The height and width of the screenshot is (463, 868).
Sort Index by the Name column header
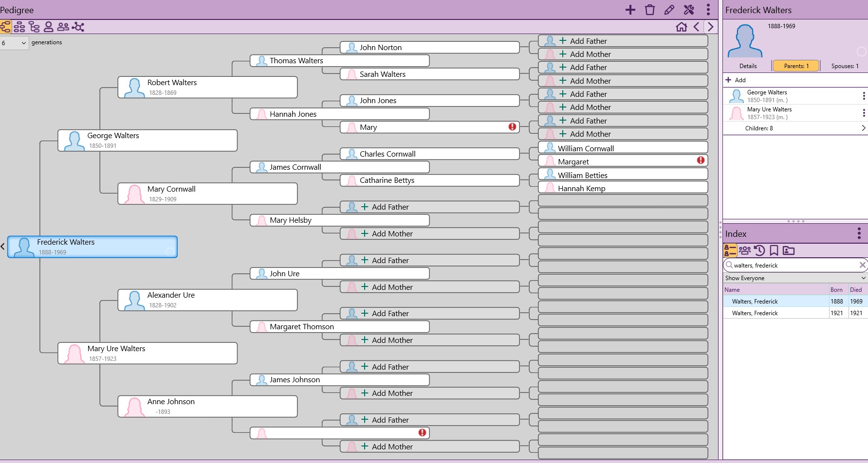click(776, 289)
